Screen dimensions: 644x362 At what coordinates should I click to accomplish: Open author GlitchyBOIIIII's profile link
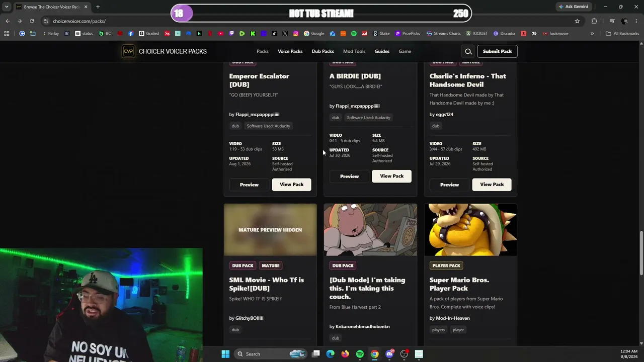coord(249,318)
